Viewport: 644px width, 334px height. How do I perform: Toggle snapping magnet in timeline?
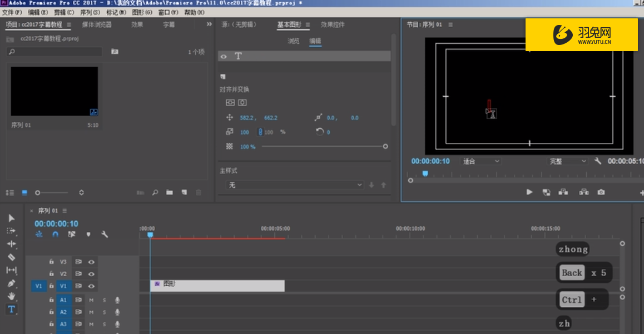55,234
